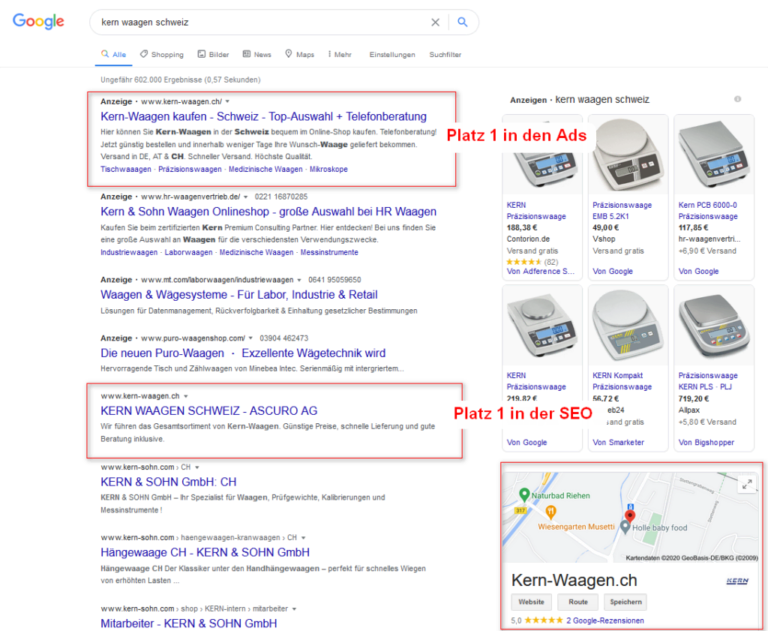The image size is (768, 631).
Task: Click the Website button
Action: [x=531, y=602]
